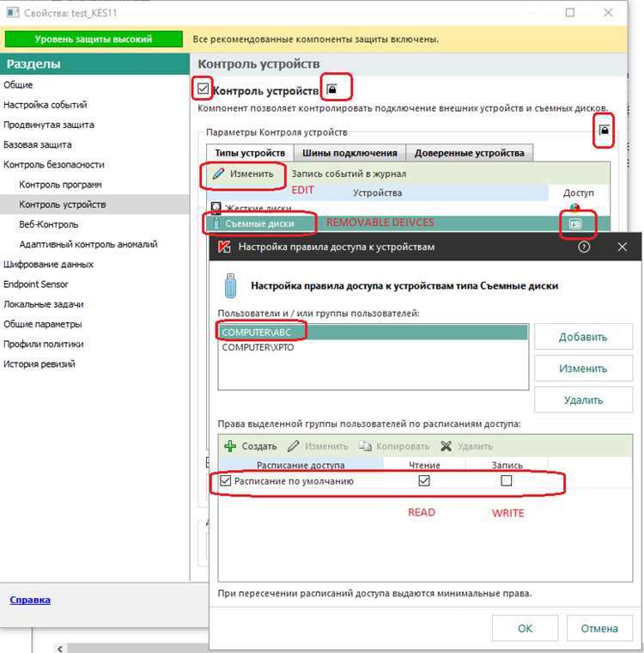The height and width of the screenshot is (653, 644).
Task: Close the Настройка правила доступа dialog
Action: (x=622, y=247)
